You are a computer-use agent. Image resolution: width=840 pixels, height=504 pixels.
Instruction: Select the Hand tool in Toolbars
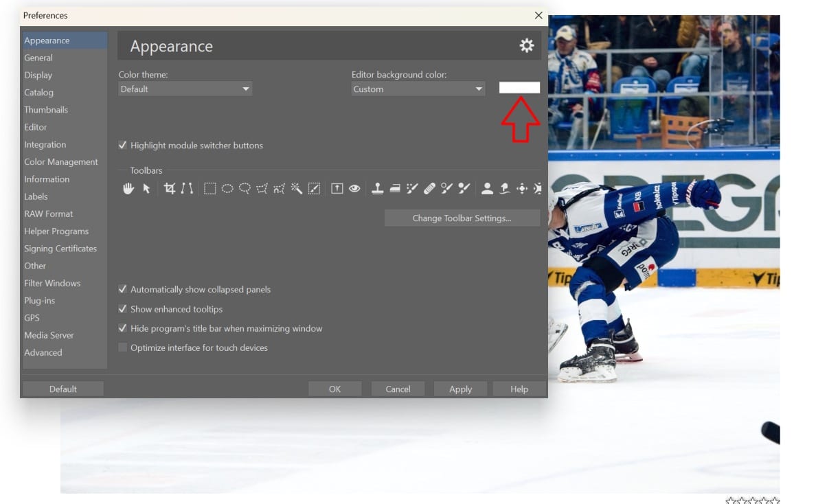[x=129, y=187]
